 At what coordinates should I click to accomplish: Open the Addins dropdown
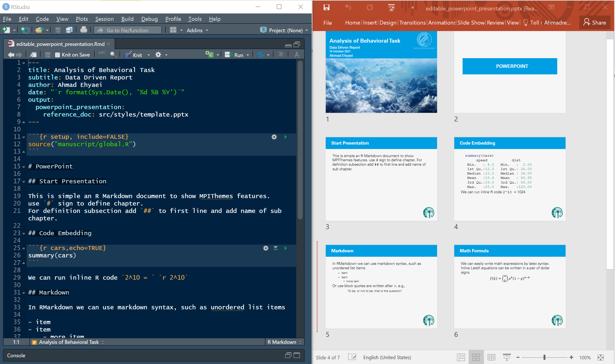pyautogui.click(x=197, y=30)
